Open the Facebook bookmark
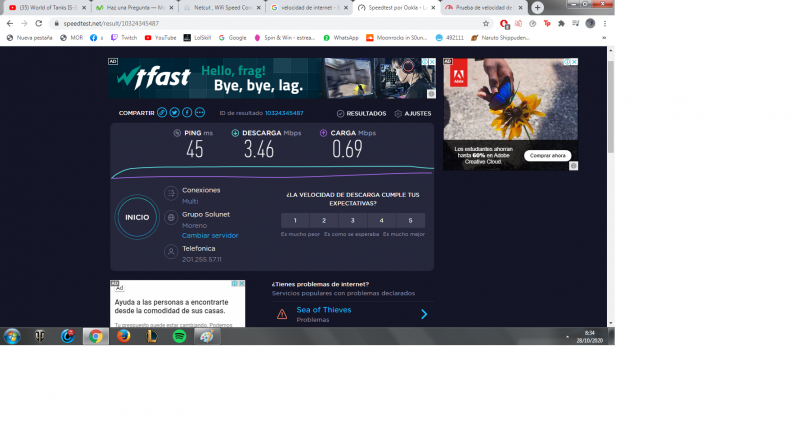The height and width of the screenshot is (444, 800). click(x=96, y=38)
